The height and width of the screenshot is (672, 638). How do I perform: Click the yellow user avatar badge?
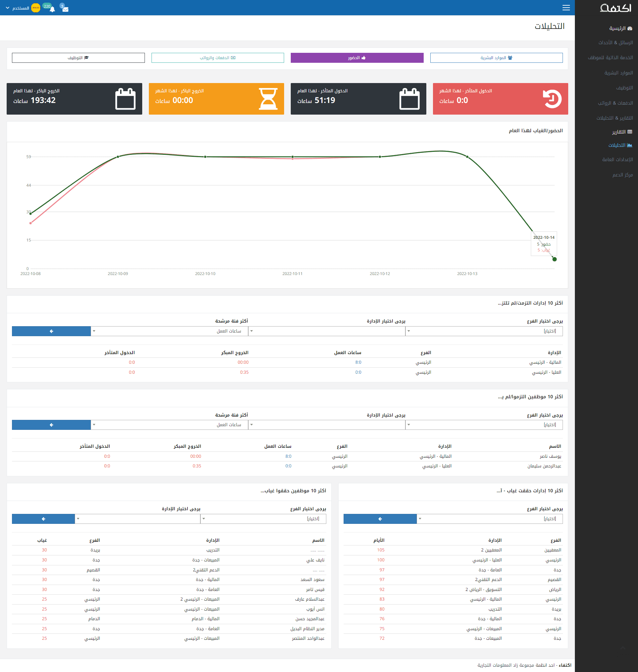pos(36,8)
